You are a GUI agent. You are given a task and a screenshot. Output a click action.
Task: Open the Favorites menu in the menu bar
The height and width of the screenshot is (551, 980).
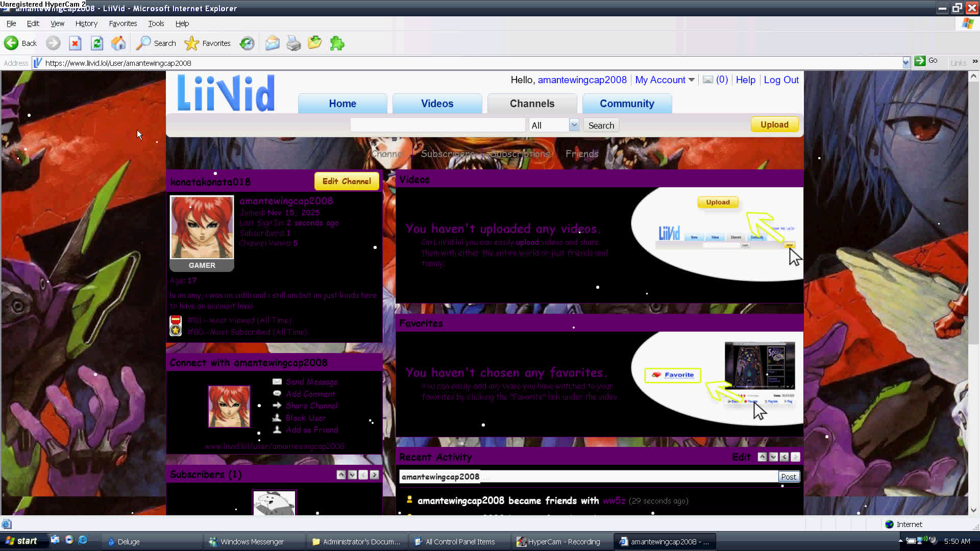tap(122, 23)
